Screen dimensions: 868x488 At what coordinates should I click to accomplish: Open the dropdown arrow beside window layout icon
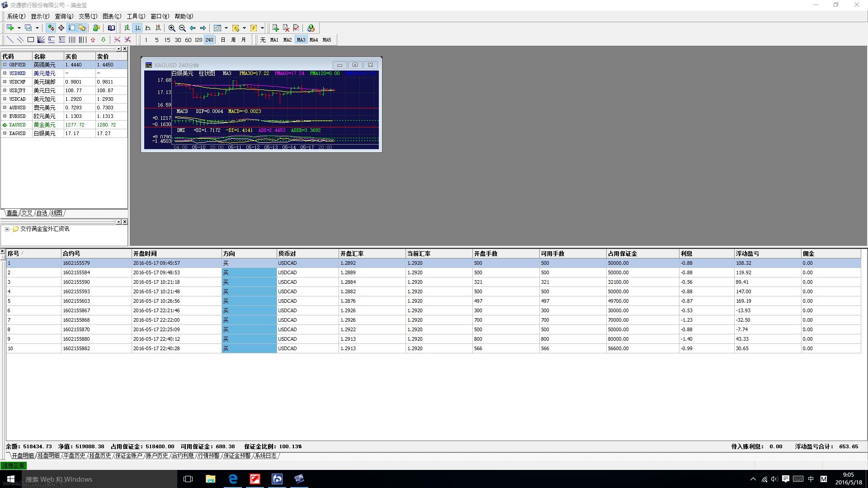pyautogui.click(x=37, y=28)
